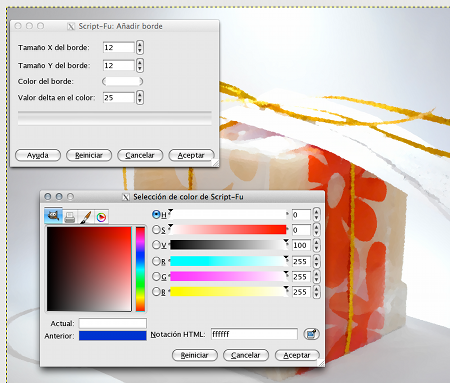
Task: Adjust the H hue value stepper
Action: (x=316, y=214)
